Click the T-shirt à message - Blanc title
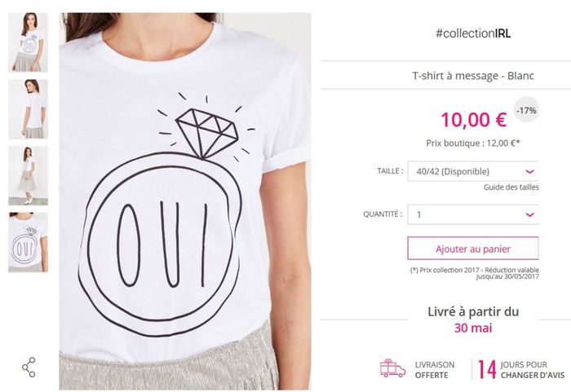 click(473, 77)
